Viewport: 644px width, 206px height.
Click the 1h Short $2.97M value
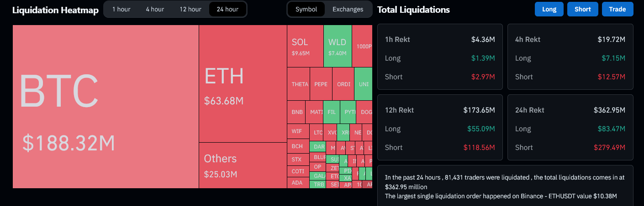click(x=483, y=77)
